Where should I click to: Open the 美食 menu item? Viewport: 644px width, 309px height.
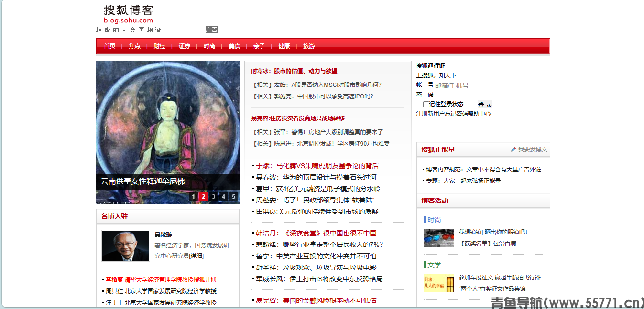tap(234, 46)
